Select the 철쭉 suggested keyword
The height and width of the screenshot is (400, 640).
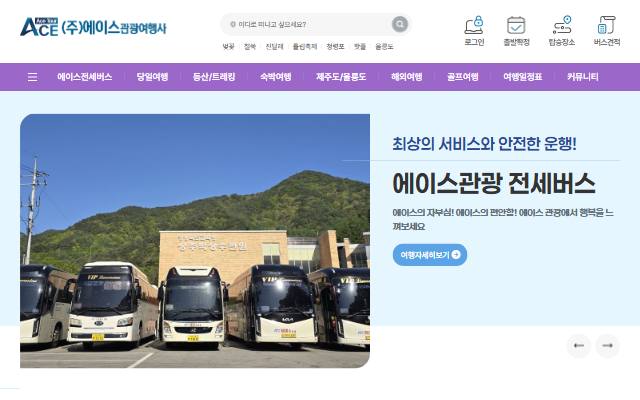(250, 47)
